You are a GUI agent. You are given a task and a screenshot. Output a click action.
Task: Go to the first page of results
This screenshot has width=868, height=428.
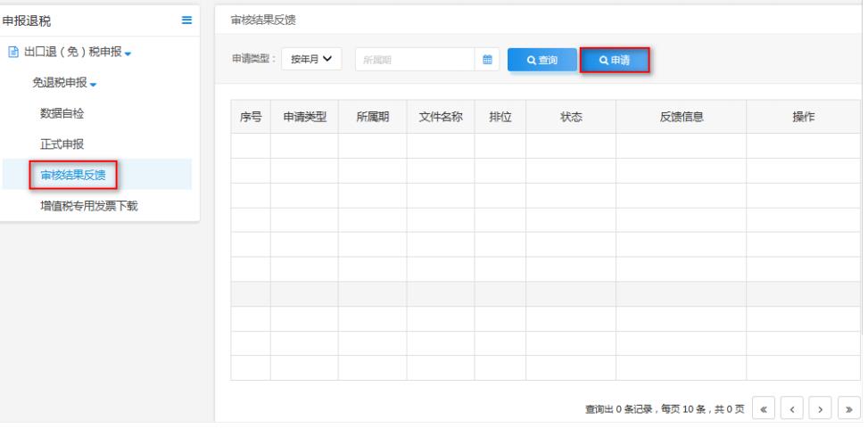click(765, 408)
